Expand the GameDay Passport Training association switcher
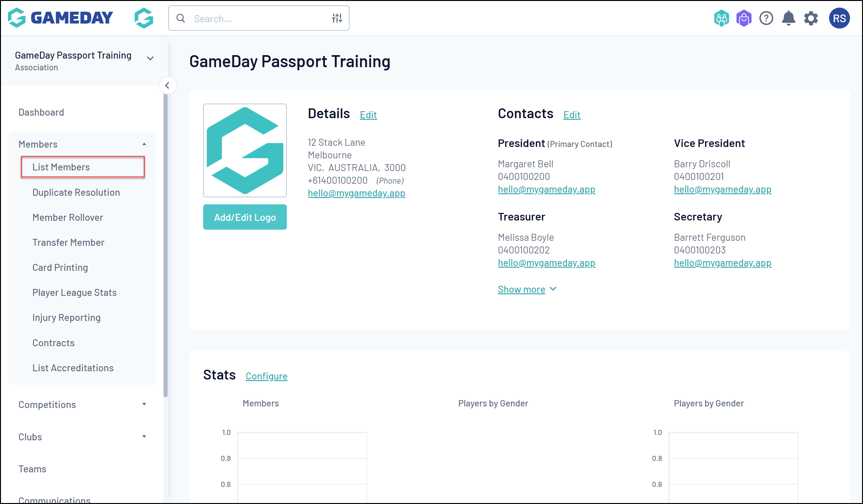Screen dimensions: 863x504 pos(150,59)
